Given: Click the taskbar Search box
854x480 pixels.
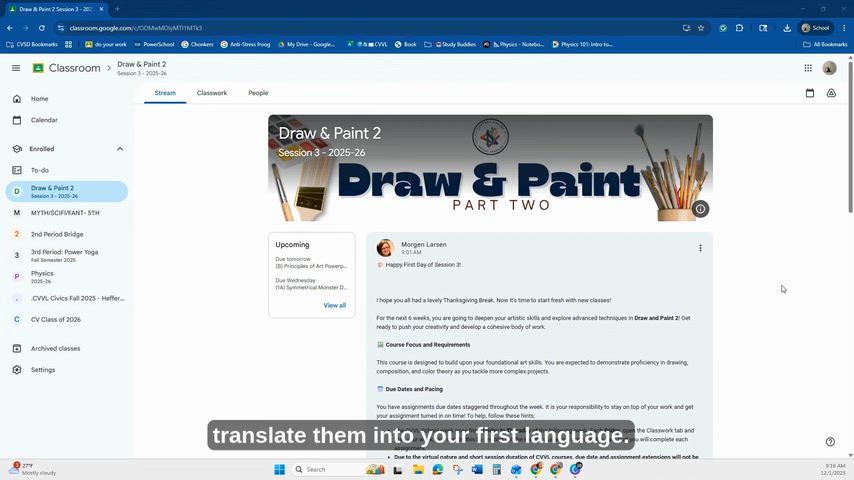Looking at the screenshot, I should pyautogui.click(x=338, y=469).
